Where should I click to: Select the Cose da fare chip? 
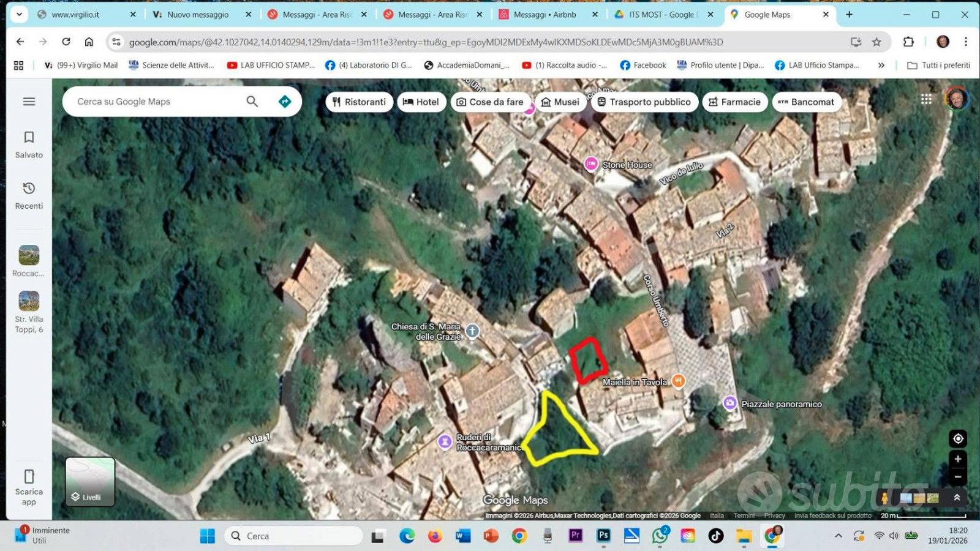490,102
